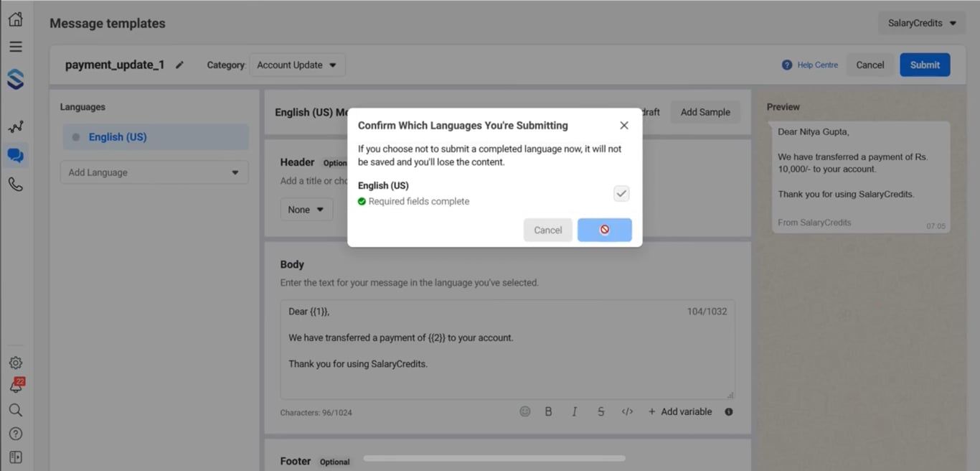The image size is (980, 471).
Task: Open the SalaryCredits account dropdown
Action: pos(921,23)
